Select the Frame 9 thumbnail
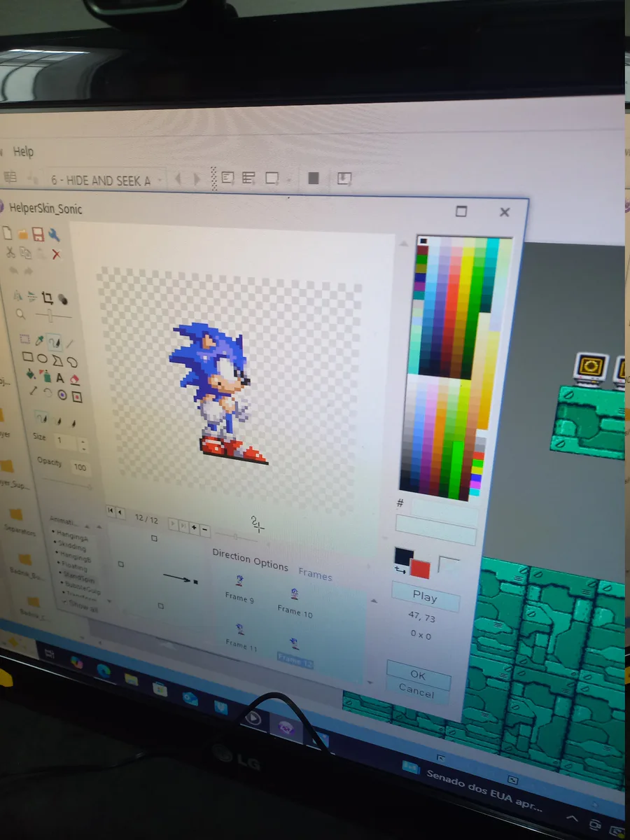The image size is (630, 840). 239,588
